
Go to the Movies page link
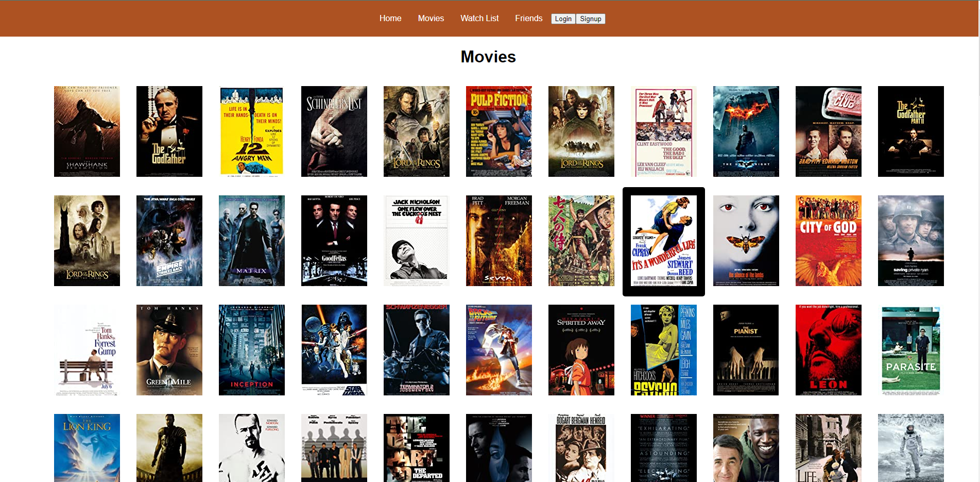[x=431, y=18]
